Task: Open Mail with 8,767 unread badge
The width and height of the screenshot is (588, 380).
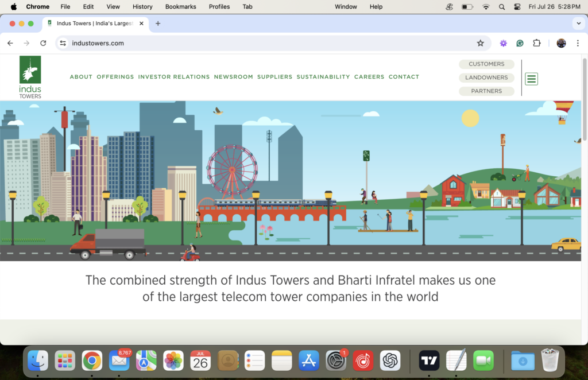Action: (119, 360)
